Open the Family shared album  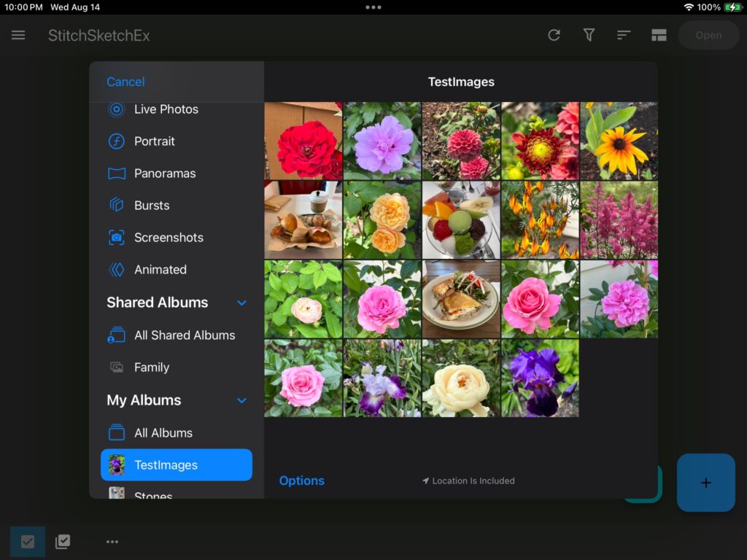(x=152, y=367)
